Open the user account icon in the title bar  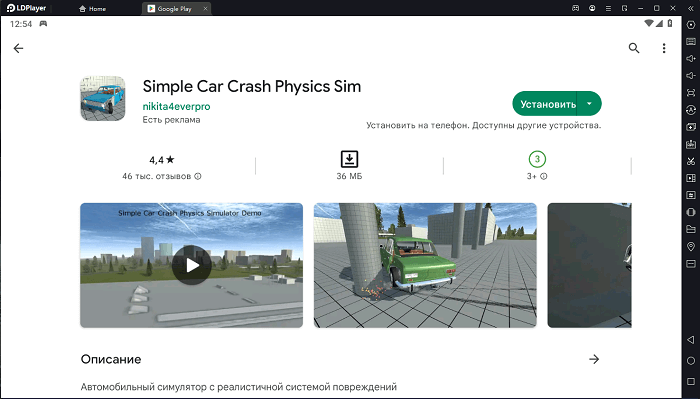tap(592, 8)
